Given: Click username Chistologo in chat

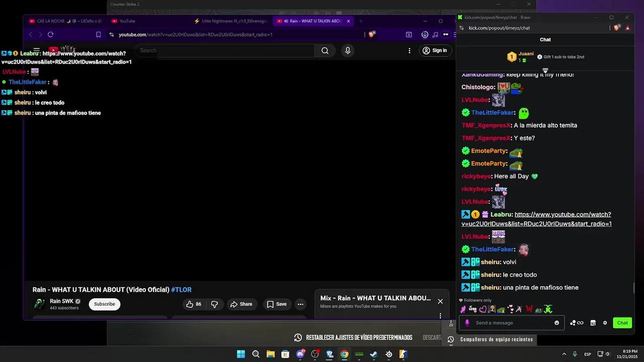Looking at the screenshot, I should [478, 87].
